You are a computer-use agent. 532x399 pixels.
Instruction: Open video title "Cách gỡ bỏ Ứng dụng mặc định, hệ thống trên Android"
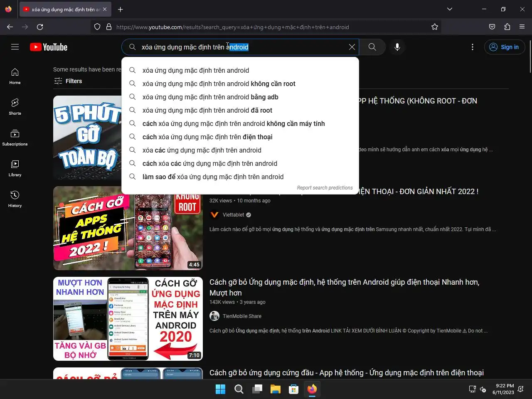[x=344, y=287]
